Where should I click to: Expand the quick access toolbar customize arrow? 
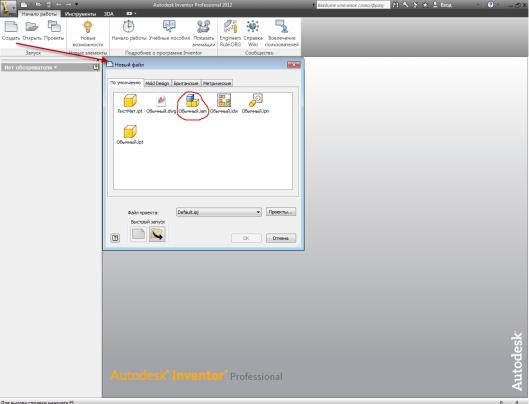[x=77, y=5]
